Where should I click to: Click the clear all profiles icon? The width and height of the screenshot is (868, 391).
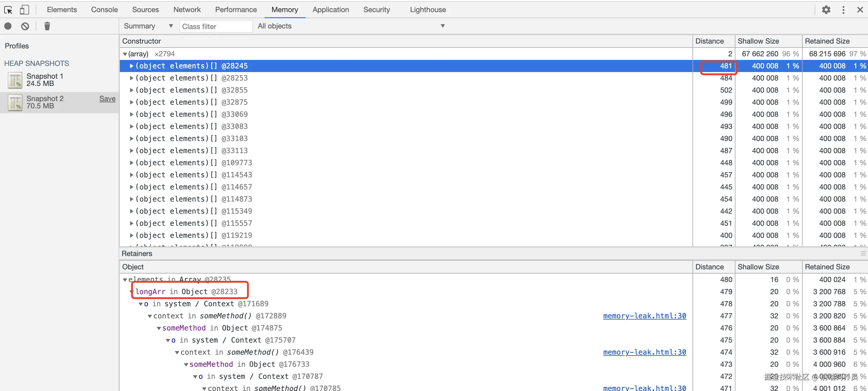(25, 26)
